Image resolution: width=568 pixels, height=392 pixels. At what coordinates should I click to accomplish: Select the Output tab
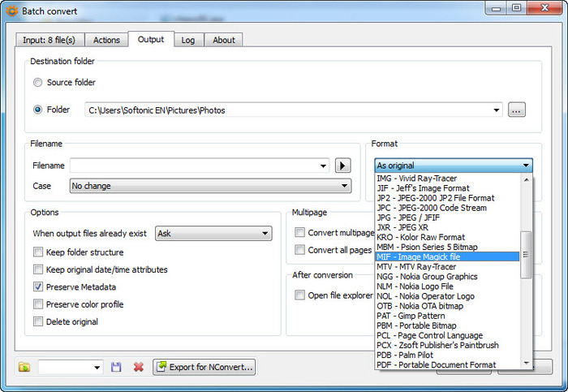point(151,39)
